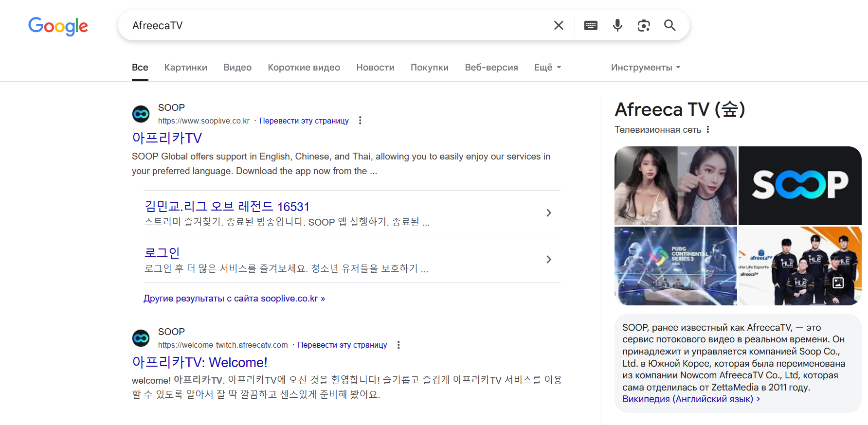The height and width of the screenshot is (425, 868).
Task: Click https://www.sooplive.co.kr URL text
Action: [204, 121]
